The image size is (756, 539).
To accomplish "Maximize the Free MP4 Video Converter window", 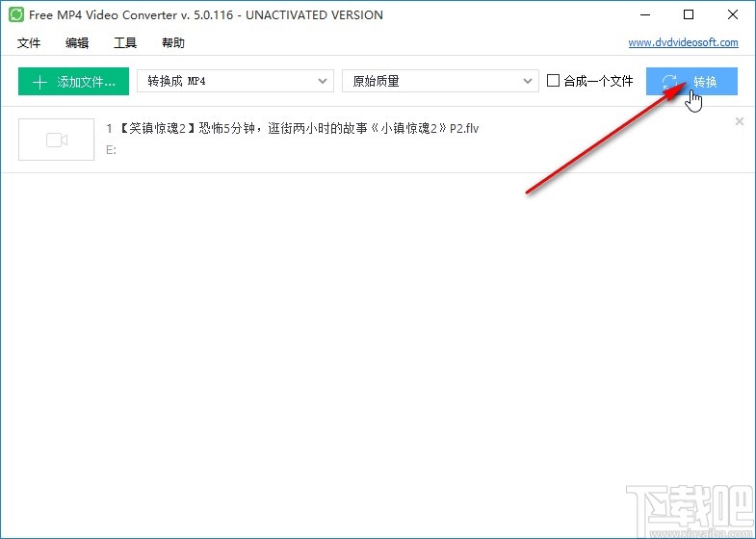I will tap(689, 15).
